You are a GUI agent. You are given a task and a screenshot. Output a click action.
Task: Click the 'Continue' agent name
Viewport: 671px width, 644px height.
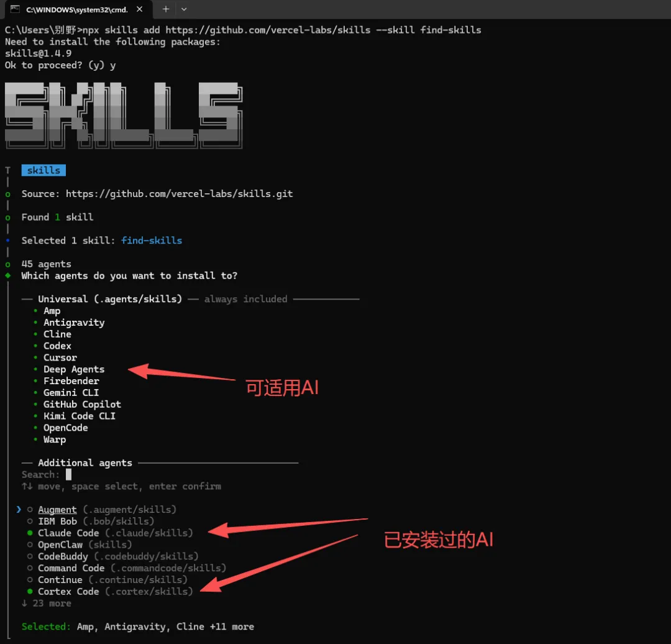click(60, 580)
